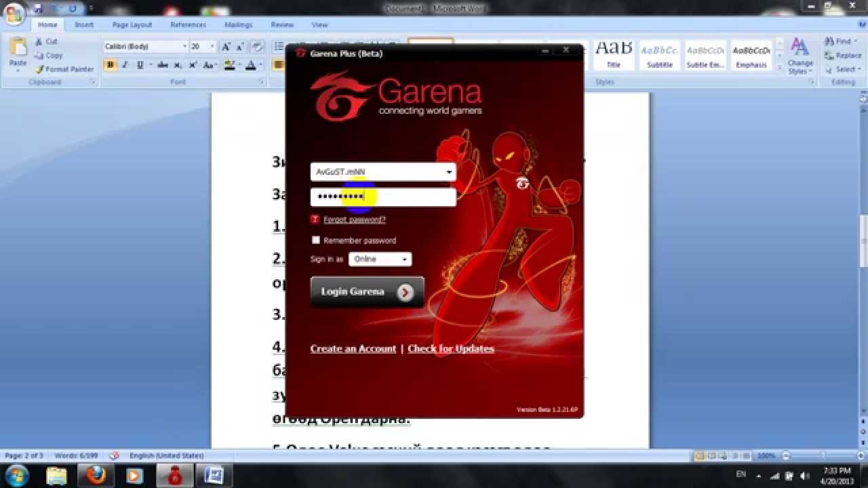The image size is (868, 488).
Task: Open the Windows Start menu
Action: 16,475
